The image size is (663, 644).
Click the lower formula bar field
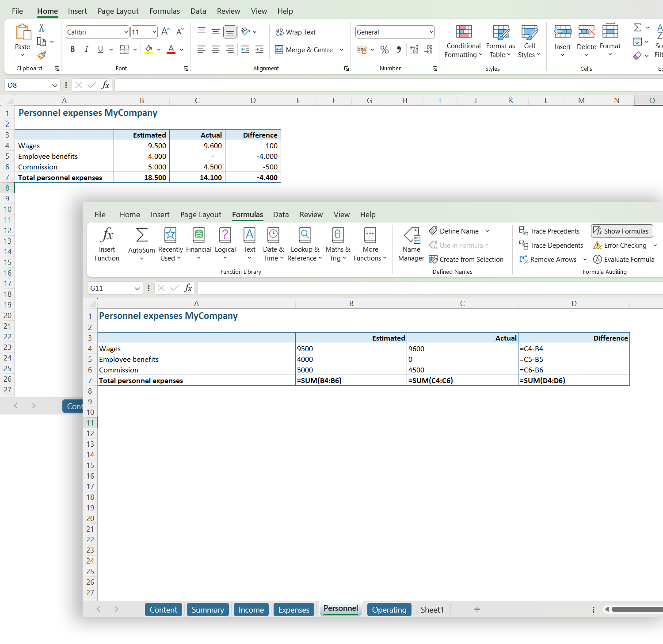430,288
